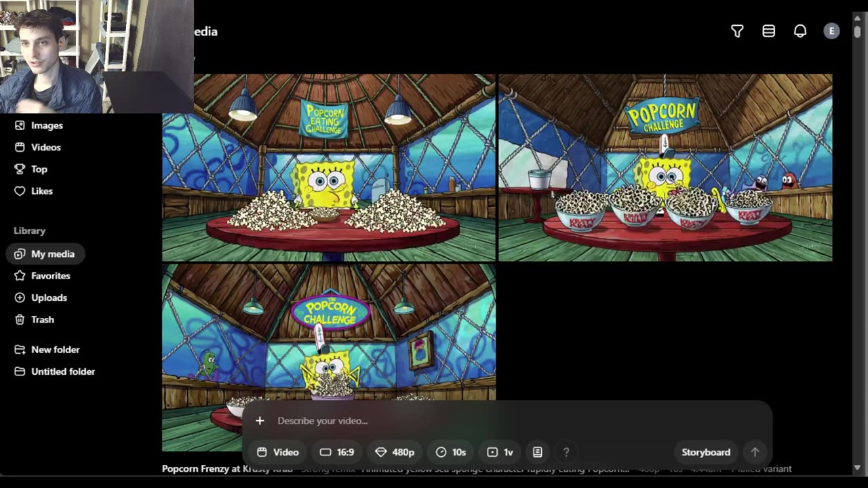This screenshot has width=868, height=488.
Task: Change the 16:9 aspect ratio option
Action: pyautogui.click(x=337, y=452)
